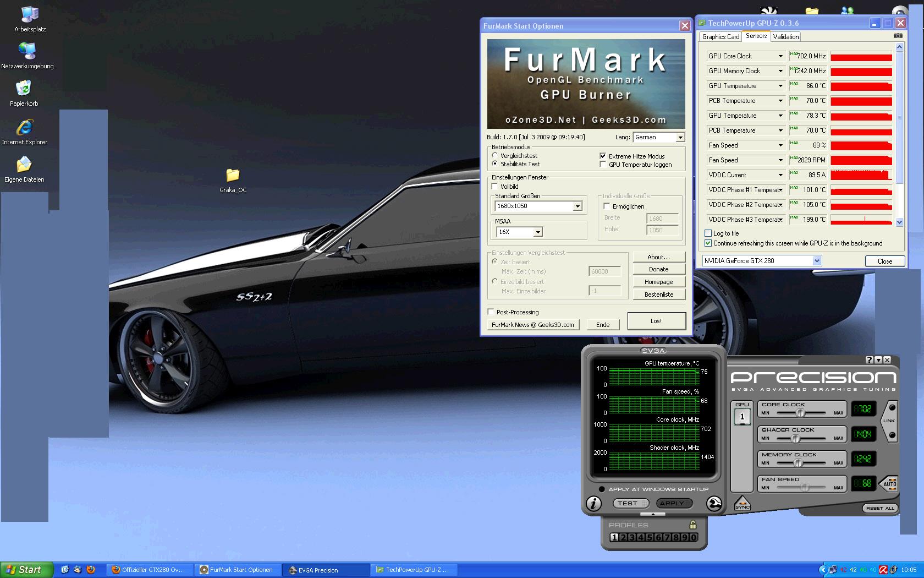Open the Eigene Dateien folder icon
Viewport: 924px width, 578px height.
coord(24,170)
